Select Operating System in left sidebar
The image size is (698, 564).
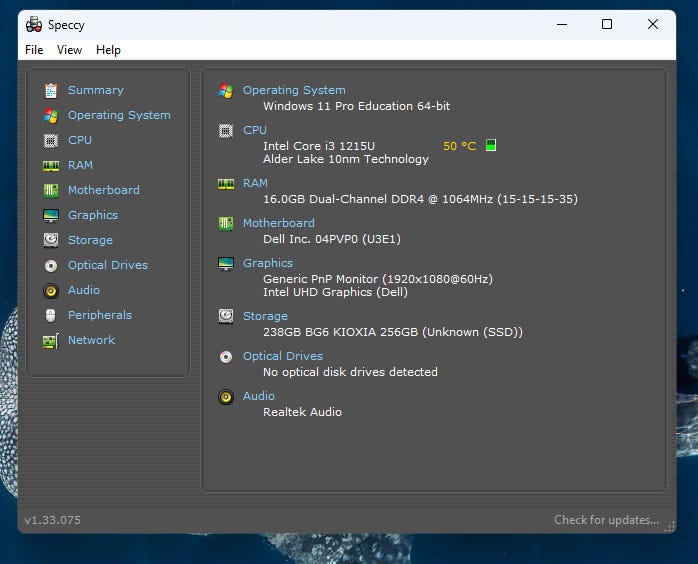click(119, 115)
